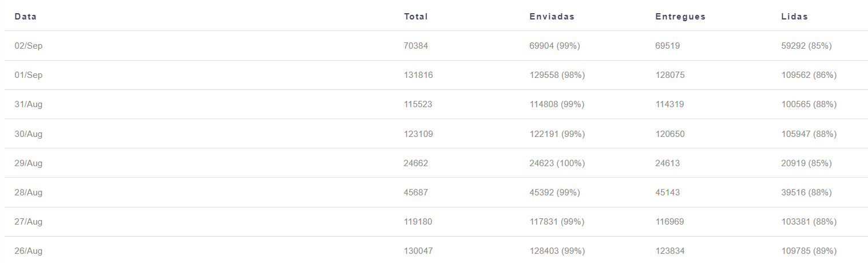
Task: Click total value 70384
Action: pyautogui.click(x=416, y=46)
